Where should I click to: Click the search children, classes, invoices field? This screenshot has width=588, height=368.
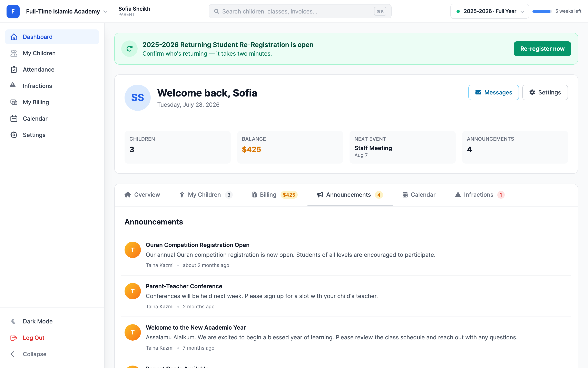(x=300, y=11)
